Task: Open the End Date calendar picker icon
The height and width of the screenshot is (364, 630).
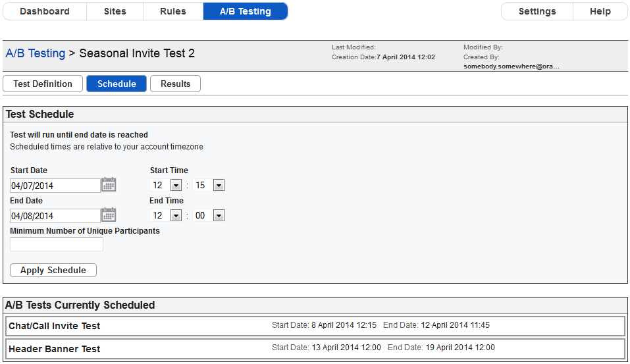Action: pyautogui.click(x=109, y=215)
